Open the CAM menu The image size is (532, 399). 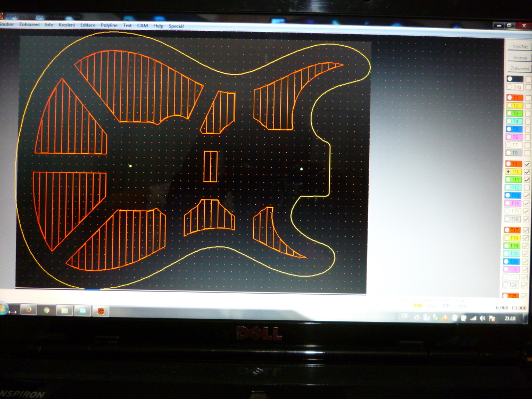coord(143,26)
